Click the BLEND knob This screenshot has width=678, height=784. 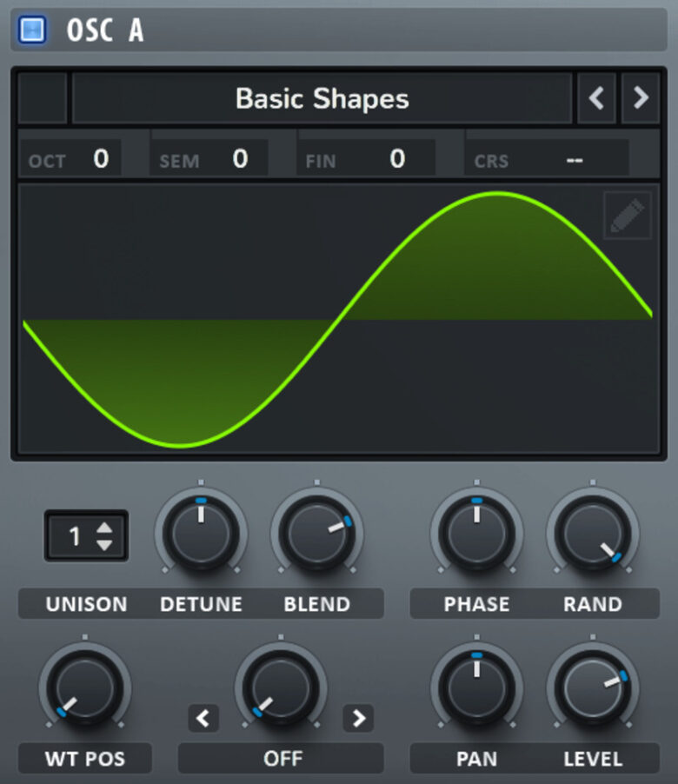point(316,532)
